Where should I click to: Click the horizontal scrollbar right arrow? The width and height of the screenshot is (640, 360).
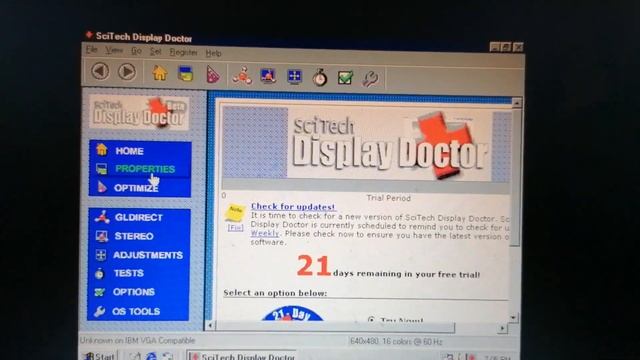[x=502, y=328]
